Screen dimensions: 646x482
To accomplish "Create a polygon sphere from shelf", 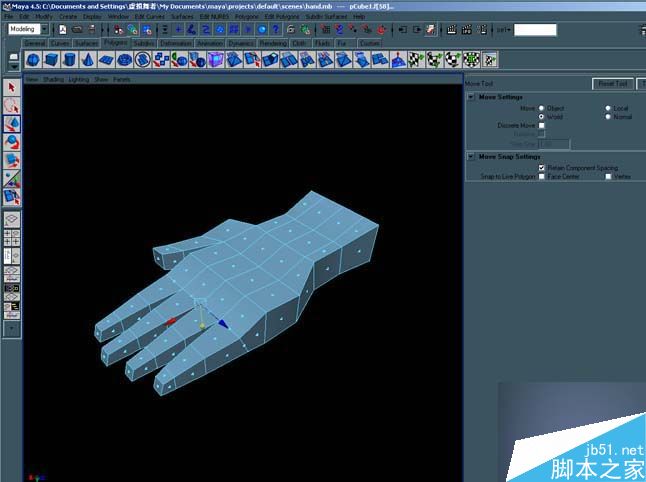I will 33,60.
